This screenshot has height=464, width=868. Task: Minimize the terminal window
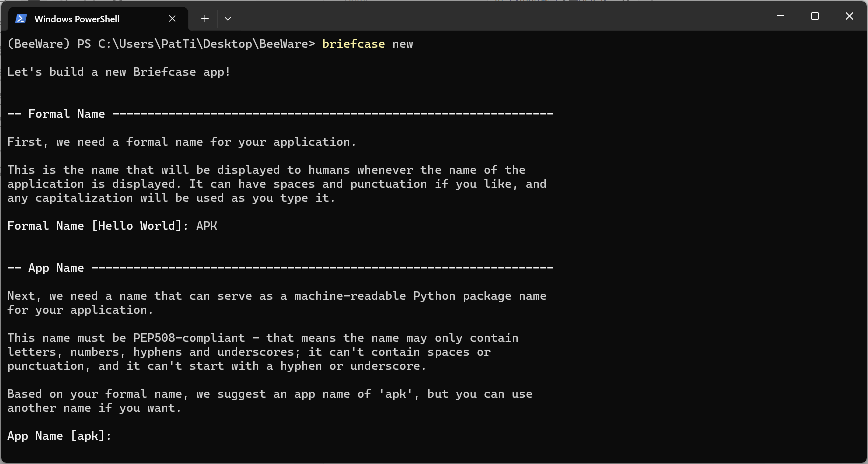pos(780,16)
